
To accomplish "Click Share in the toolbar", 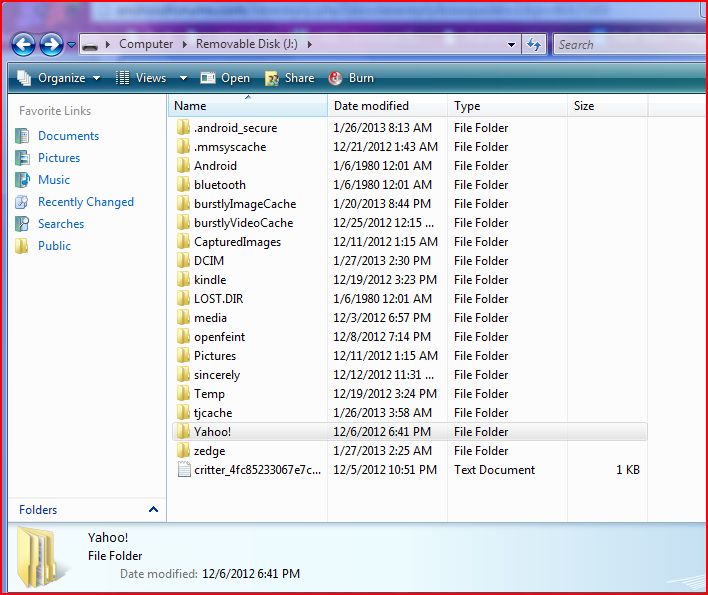I will tap(289, 78).
